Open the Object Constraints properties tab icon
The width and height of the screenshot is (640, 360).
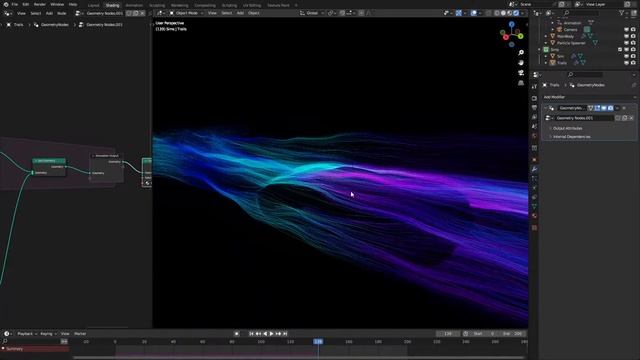coord(534,197)
